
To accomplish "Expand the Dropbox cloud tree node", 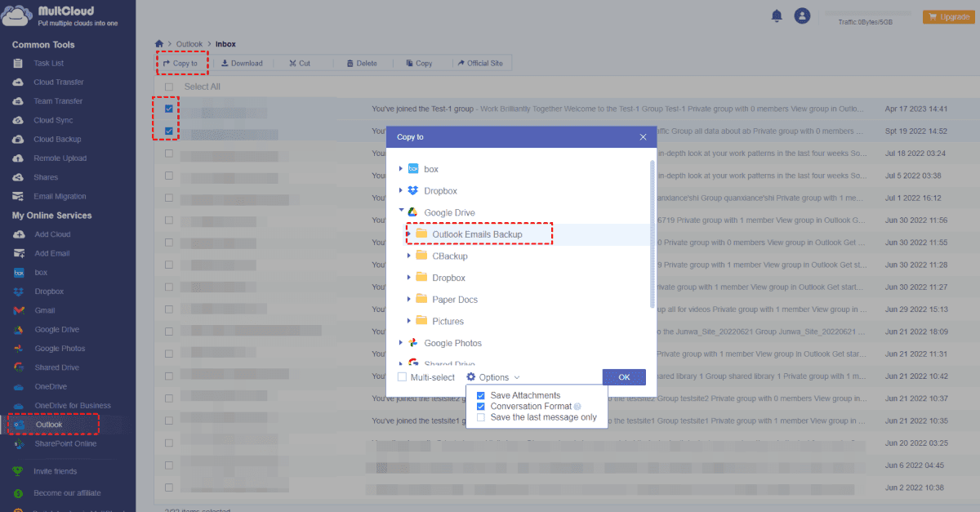I will tap(400, 190).
